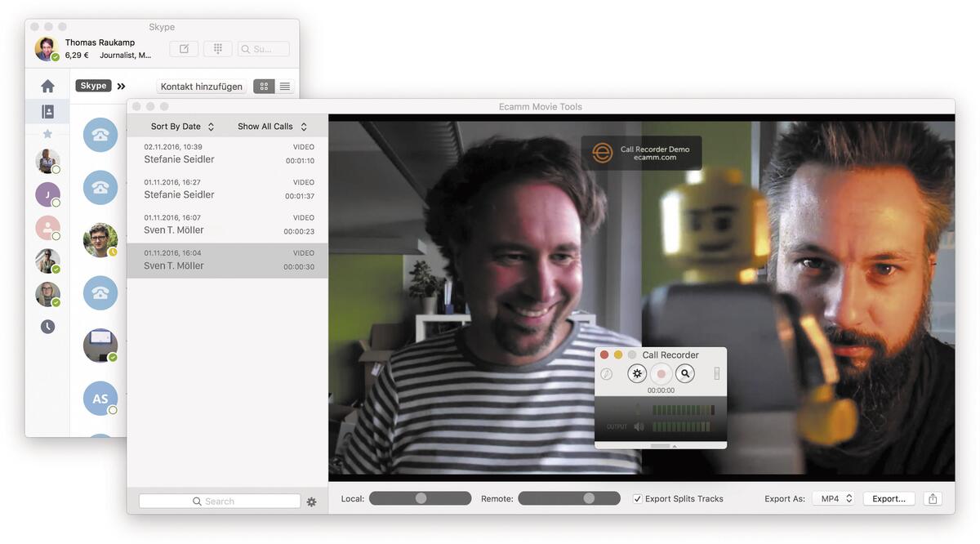Open the recent calls clock icon in Skype

tap(47, 326)
